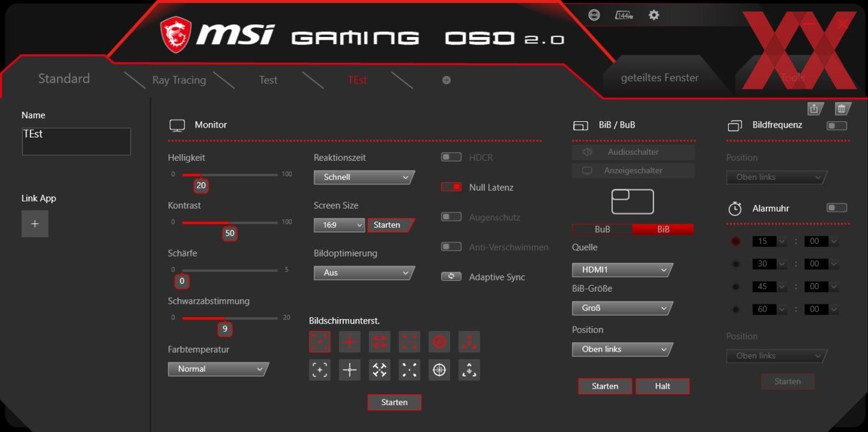The height and width of the screenshot is (432, 868).
Task: Select the white circular scope crosshair
Action: (439, 369)
